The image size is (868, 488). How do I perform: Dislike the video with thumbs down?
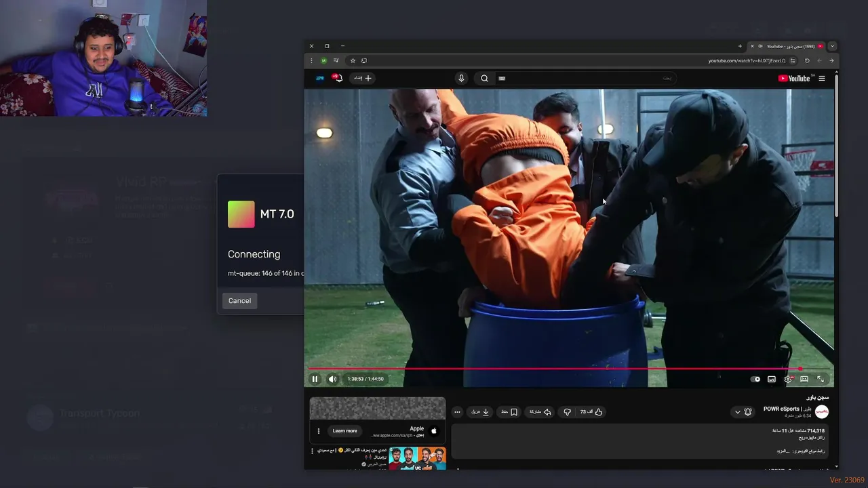568,411
